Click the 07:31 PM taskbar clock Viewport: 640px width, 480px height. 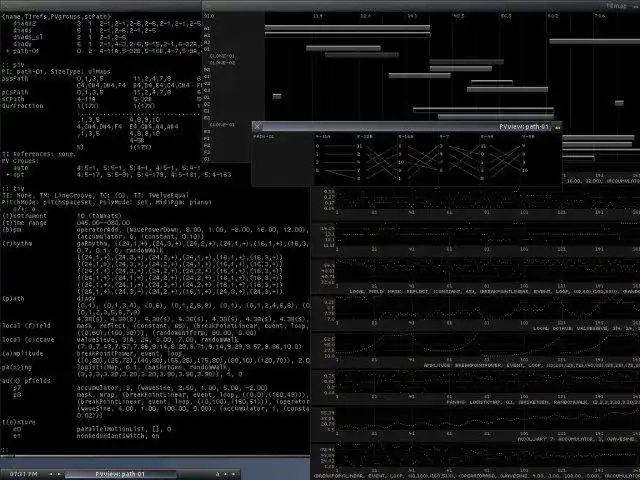(23, 474)
